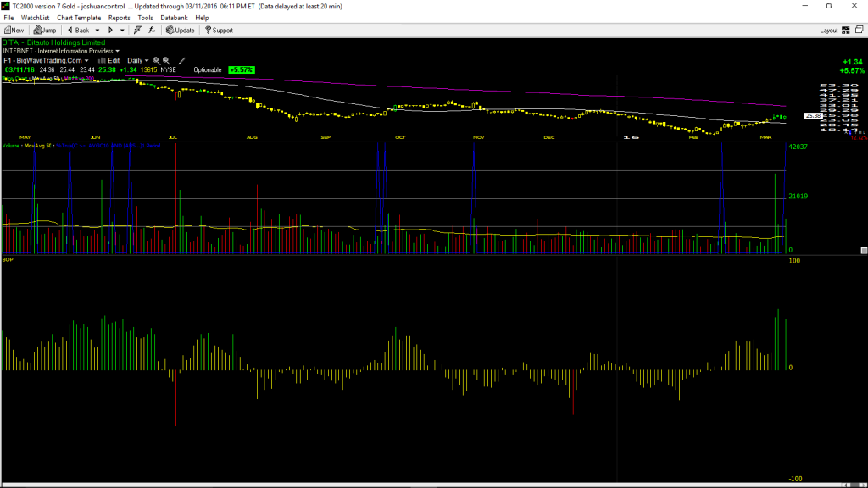Go forward with the right arrow
This screenshot has height=488, width=868.
[111, 30]
